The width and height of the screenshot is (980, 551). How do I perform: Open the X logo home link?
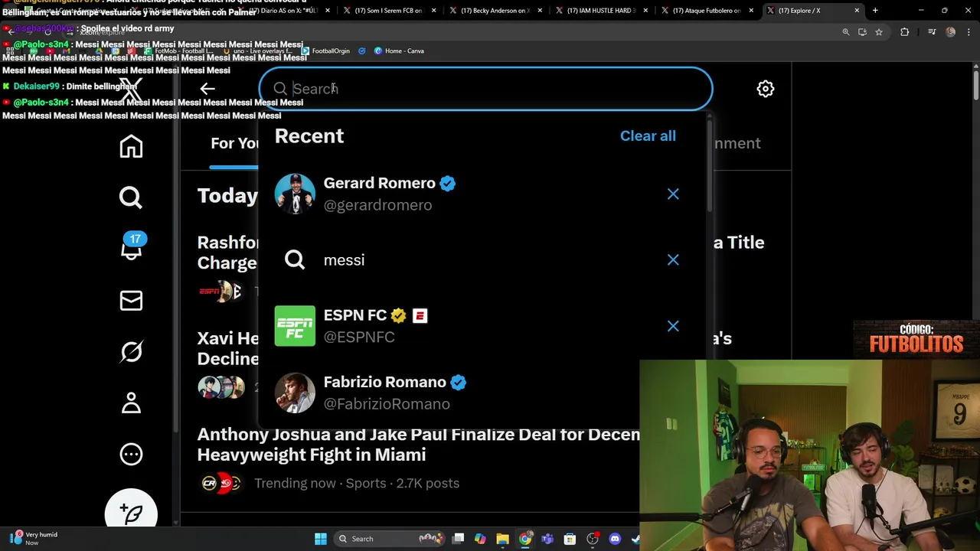131,90
